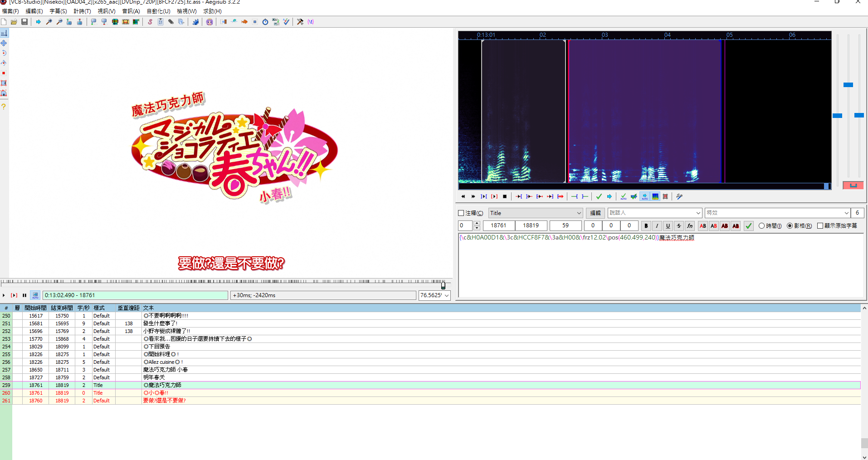Open the Fonts Collector icon
The height and width of the screenshot is (460, 868).
pos(181,22)
